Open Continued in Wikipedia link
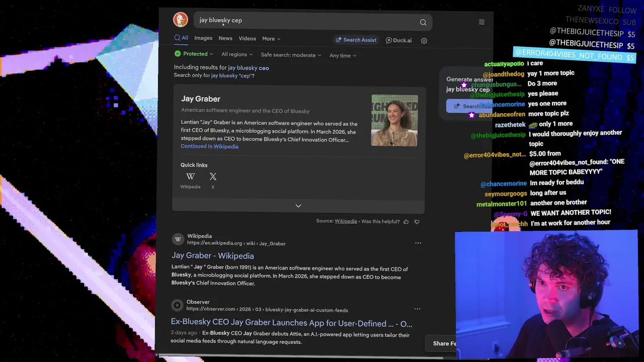The height and width of the screenshot is (362, 644). tap(209, 146)
